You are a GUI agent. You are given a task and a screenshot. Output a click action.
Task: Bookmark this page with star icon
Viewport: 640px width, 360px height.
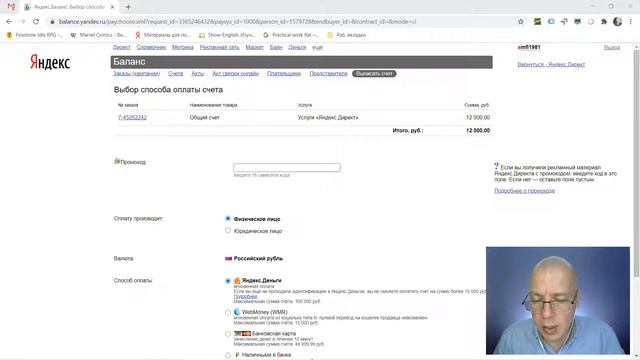coord(521,22)
